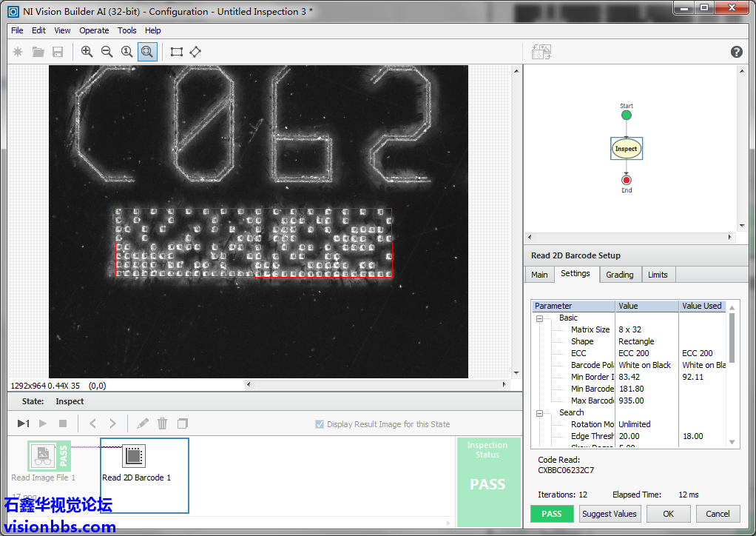Click the copy step icon
Viewport: 756px width, 536px height.
[182, 423]
